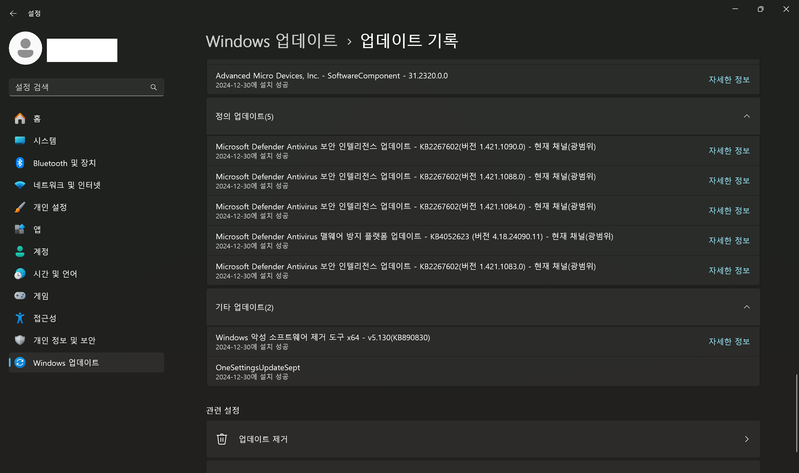Click the 개인 설정 paintbrush icon
This screenshot has height=473, width=799.
pos(20,207)
